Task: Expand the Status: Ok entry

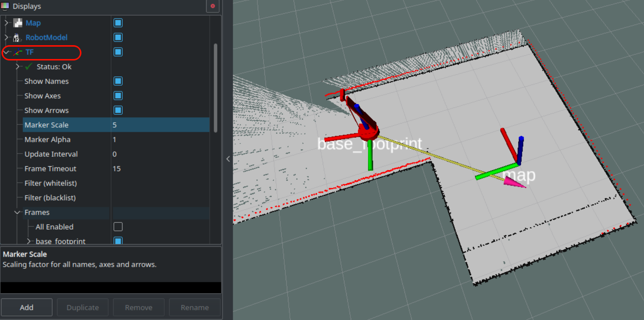Action: (x=18, y=67)
